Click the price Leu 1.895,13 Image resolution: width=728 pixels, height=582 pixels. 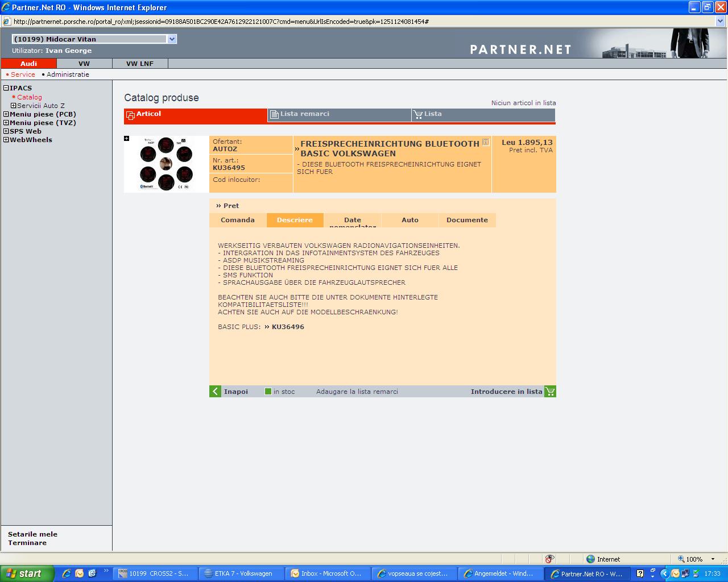coord(527,143)
